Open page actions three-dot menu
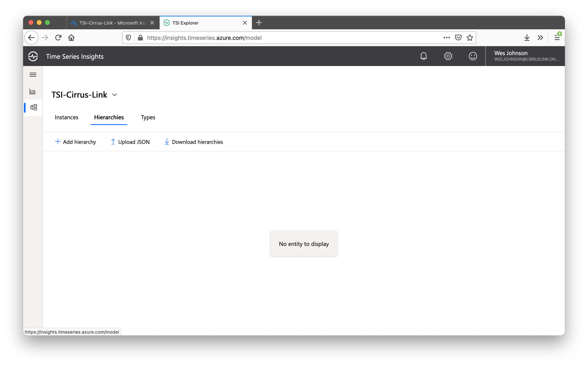 (447, 38)
